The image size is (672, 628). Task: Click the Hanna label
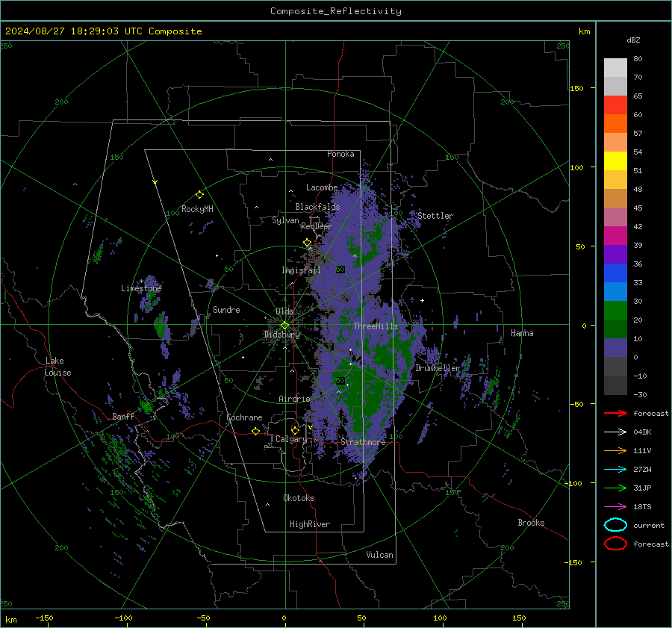522,333
